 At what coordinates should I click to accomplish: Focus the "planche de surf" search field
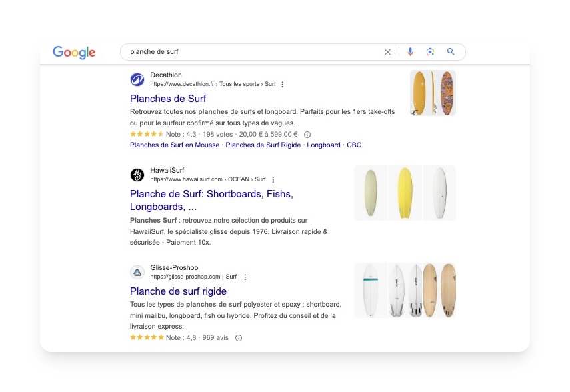coord(253,52)
